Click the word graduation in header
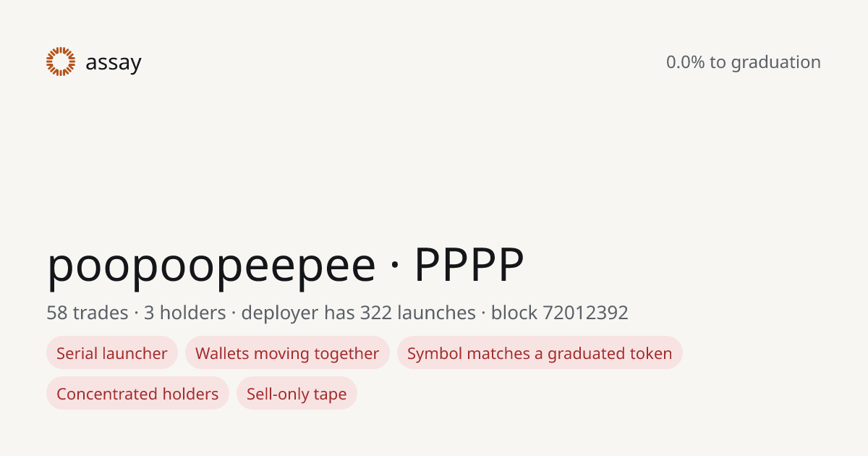 (x=775, y=63)
